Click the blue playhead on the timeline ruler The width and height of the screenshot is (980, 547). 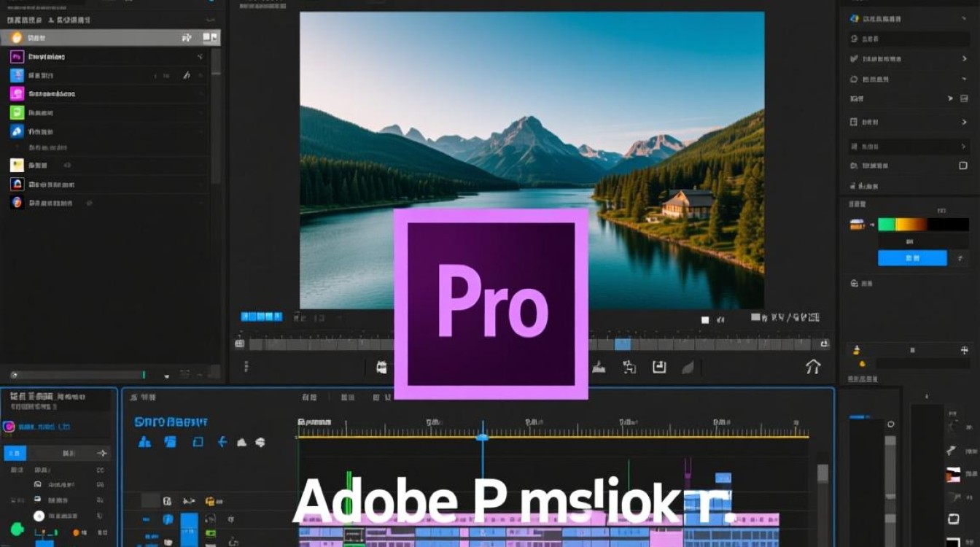click(482, 437)
